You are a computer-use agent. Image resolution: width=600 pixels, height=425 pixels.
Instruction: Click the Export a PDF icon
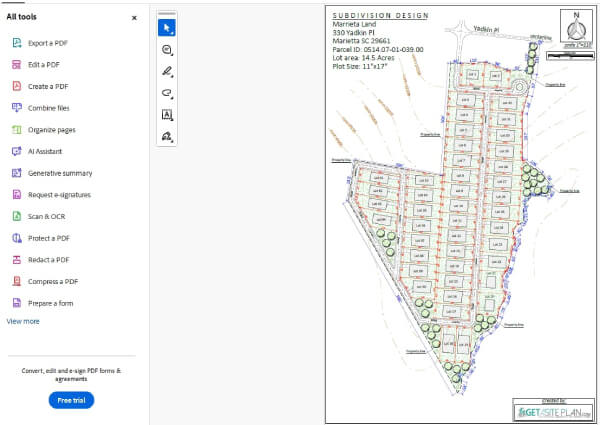(x=17, y=43)
